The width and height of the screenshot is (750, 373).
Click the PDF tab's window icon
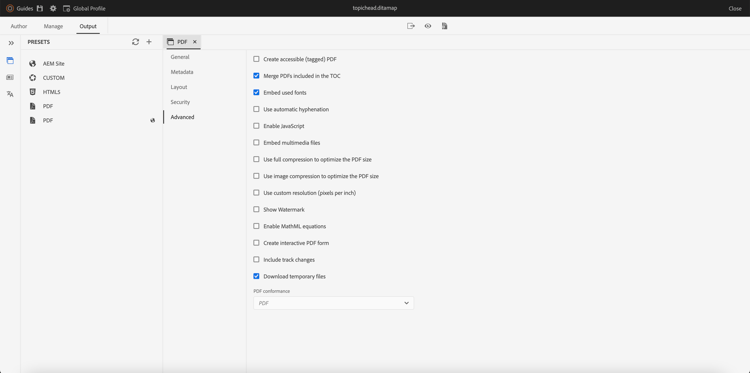(x=170, y=42)
